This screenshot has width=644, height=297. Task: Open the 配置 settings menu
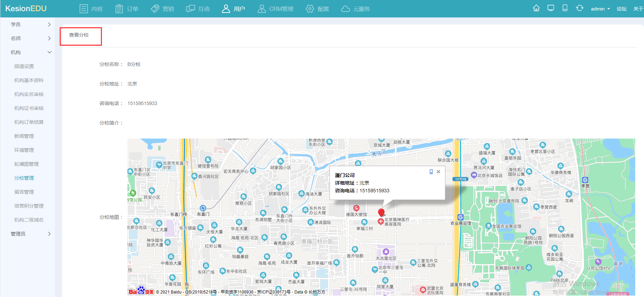tap(317, 9)
